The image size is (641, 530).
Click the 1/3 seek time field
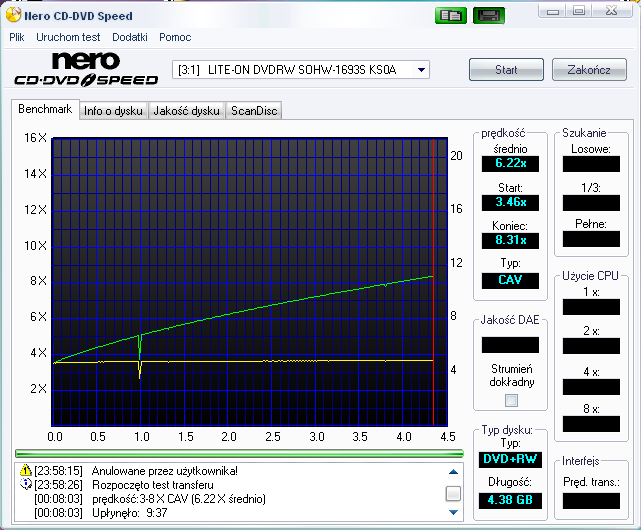coord(591,203)
